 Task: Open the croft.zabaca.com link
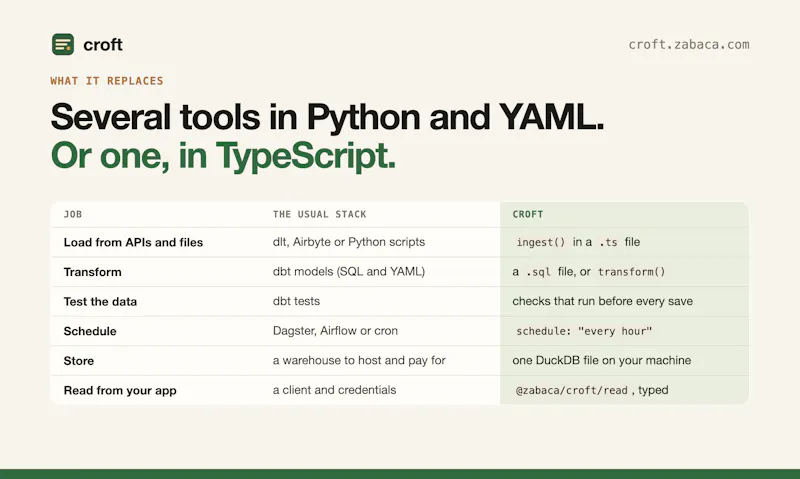pyautogui.click(x=689, y=45)
